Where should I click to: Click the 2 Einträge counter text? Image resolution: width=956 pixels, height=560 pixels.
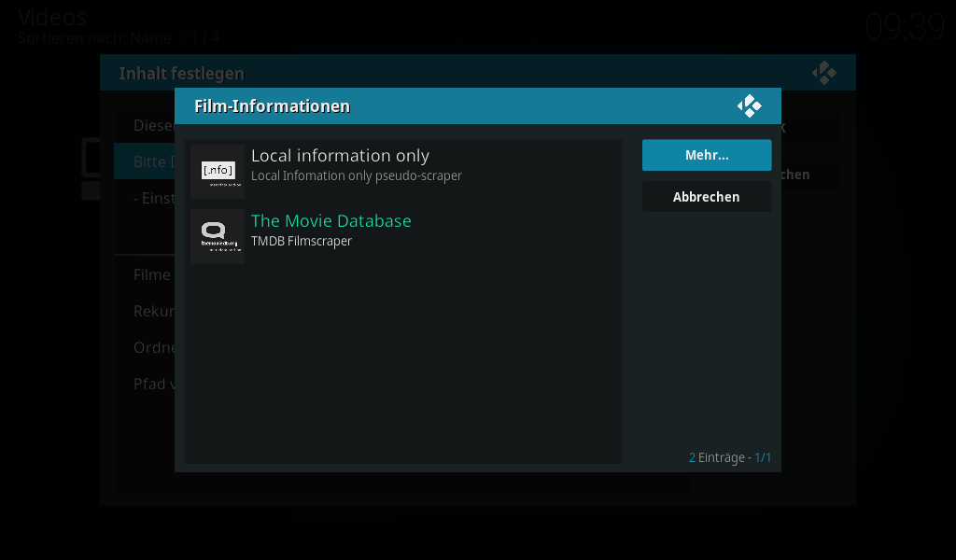coord(730,457)
